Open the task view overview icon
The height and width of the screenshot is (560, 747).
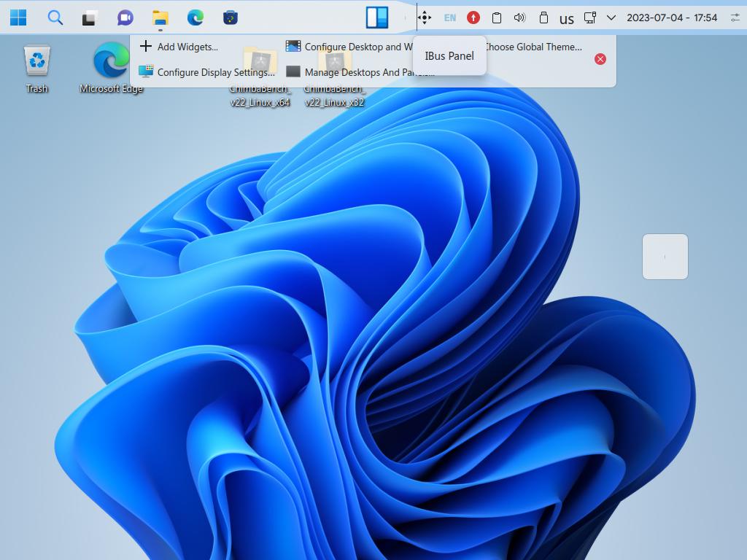(x=89, y=17)
